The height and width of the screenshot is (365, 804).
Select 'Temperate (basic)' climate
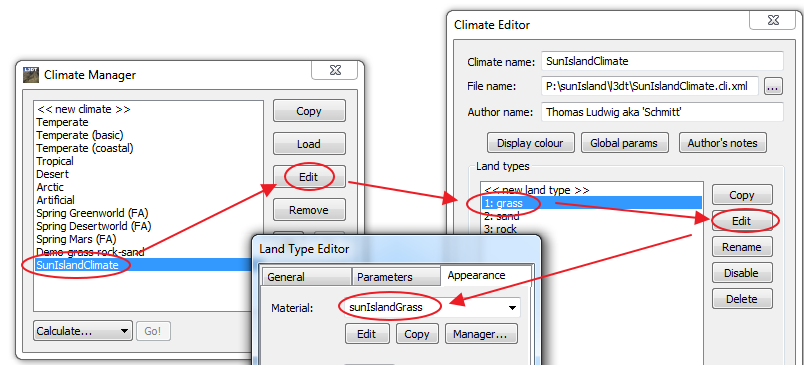(149, 135)
